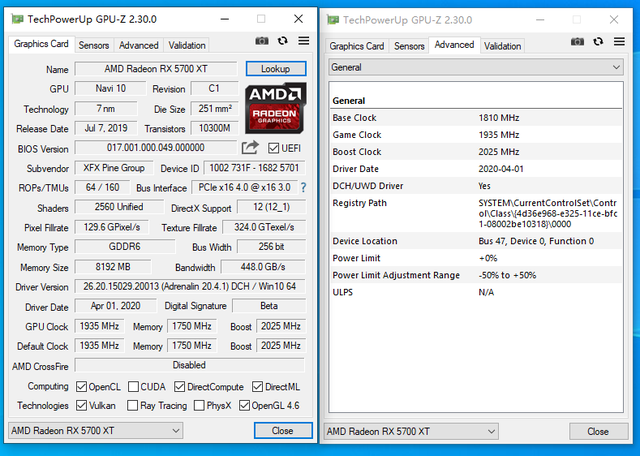Open hamburger menu in right GPU-Z window
The height and width of the screenshot is (456, 640).
pyautogui.click(x=619, y=42)
